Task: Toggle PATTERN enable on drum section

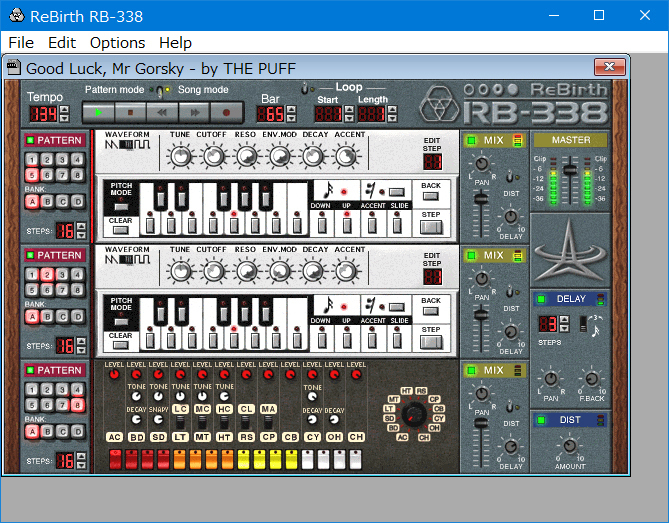Action: [30, 370]
